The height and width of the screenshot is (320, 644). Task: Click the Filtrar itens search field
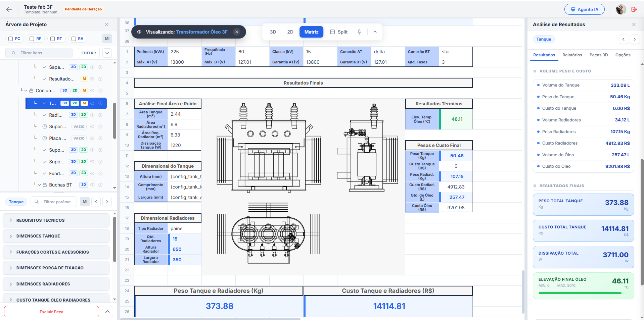(39, 53)
